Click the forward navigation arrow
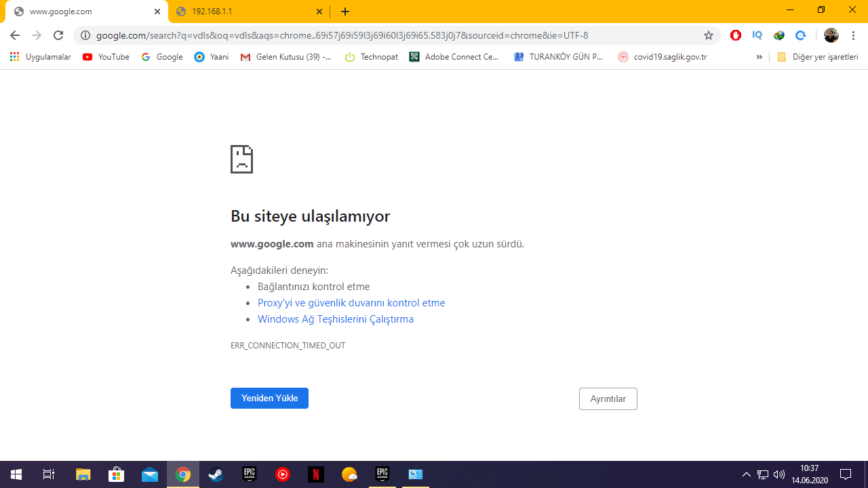Image resolution: width=868 pixels, height=488 pixels. 37,35
